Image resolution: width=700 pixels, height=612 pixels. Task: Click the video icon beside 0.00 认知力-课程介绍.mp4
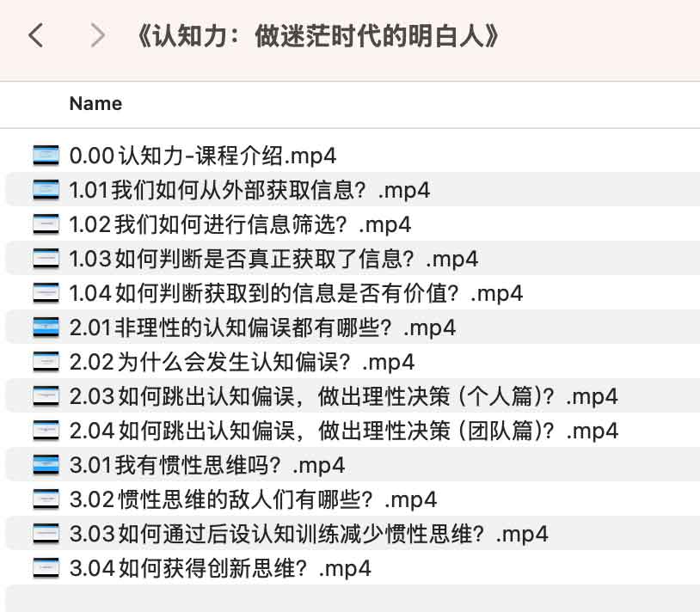(x=45, y=156)
